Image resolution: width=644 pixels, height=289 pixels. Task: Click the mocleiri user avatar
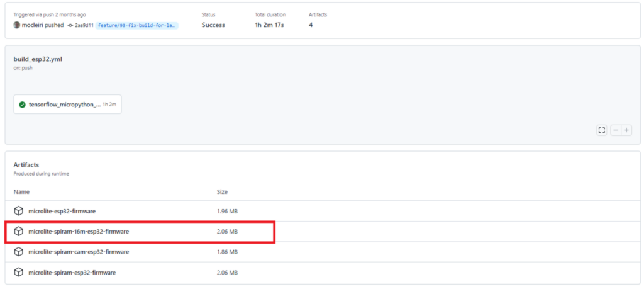click(x=17, y=25)
